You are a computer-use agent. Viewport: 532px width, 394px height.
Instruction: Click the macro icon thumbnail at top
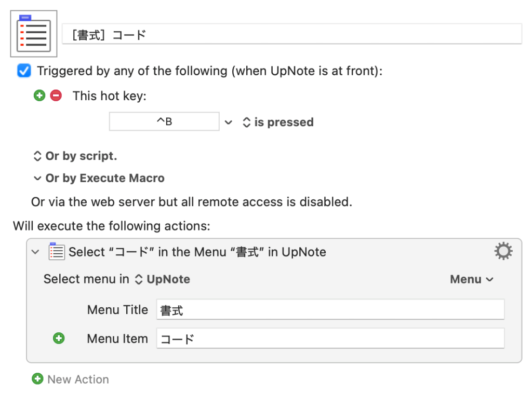(34, 34)
